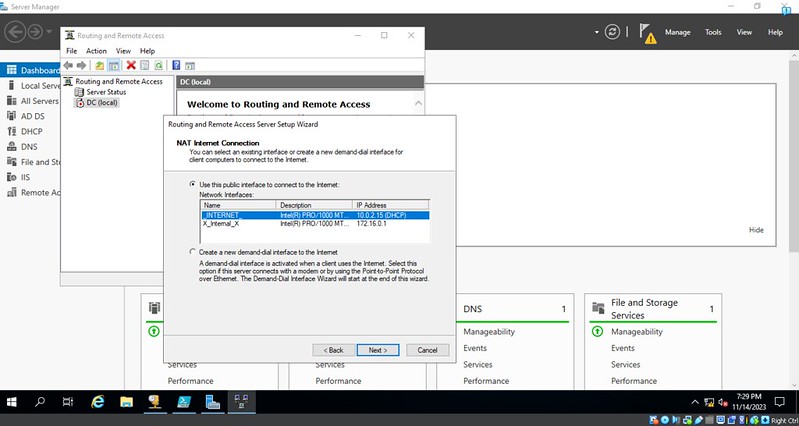
Task: Click Server Manager back navigation arrow
Action: (x=15, y=32)
